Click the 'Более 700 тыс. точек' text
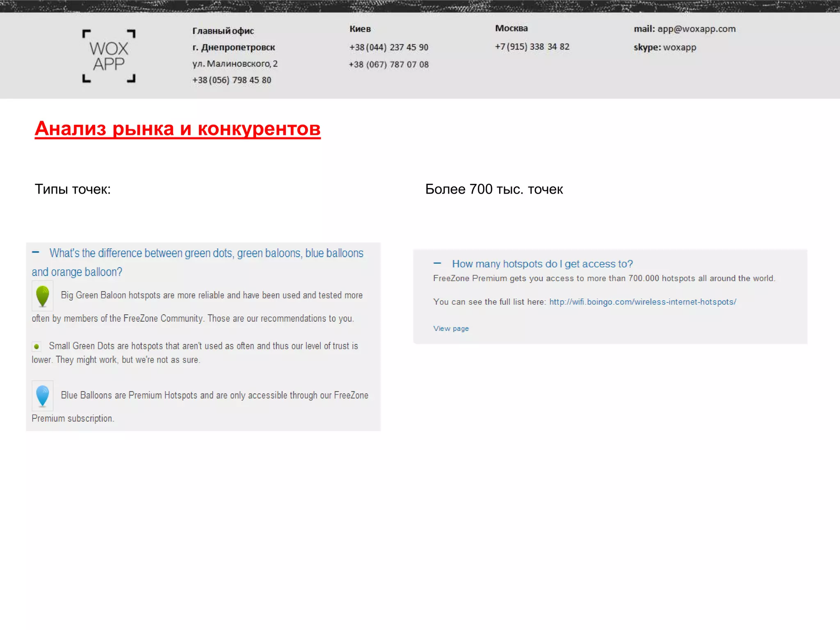This screenshot has width=840, height=630. click(493, 189)
